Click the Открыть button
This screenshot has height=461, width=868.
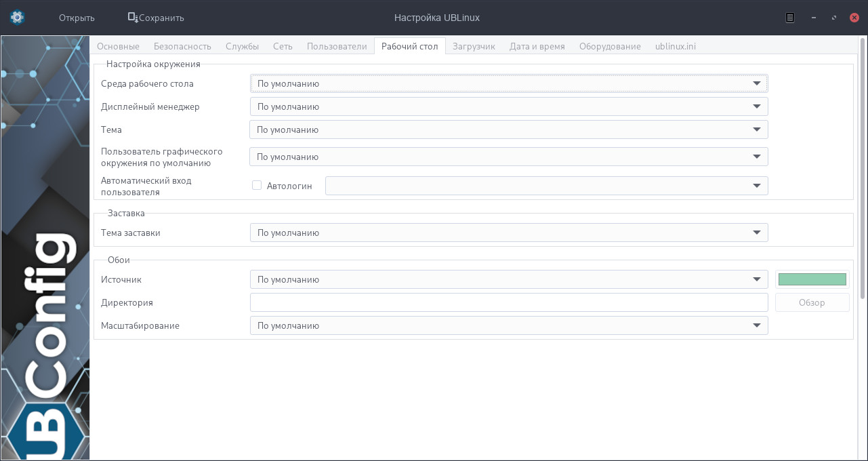click(77, 18)
